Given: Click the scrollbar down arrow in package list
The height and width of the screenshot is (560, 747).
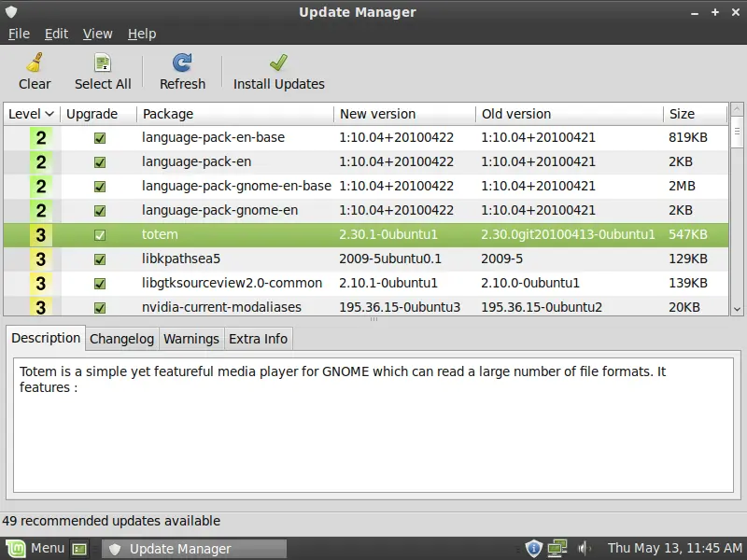Looking at the screenshot, I should (x=737, y=308).
